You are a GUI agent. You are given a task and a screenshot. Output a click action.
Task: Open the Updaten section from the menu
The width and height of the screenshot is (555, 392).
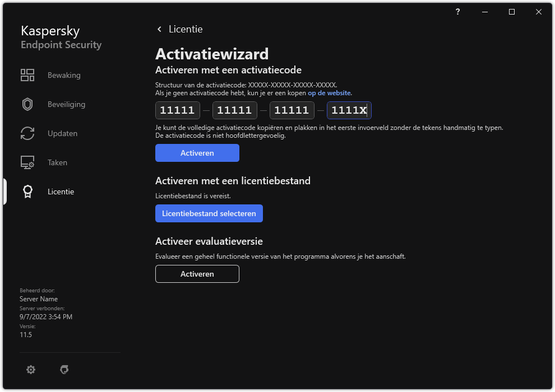62,133
